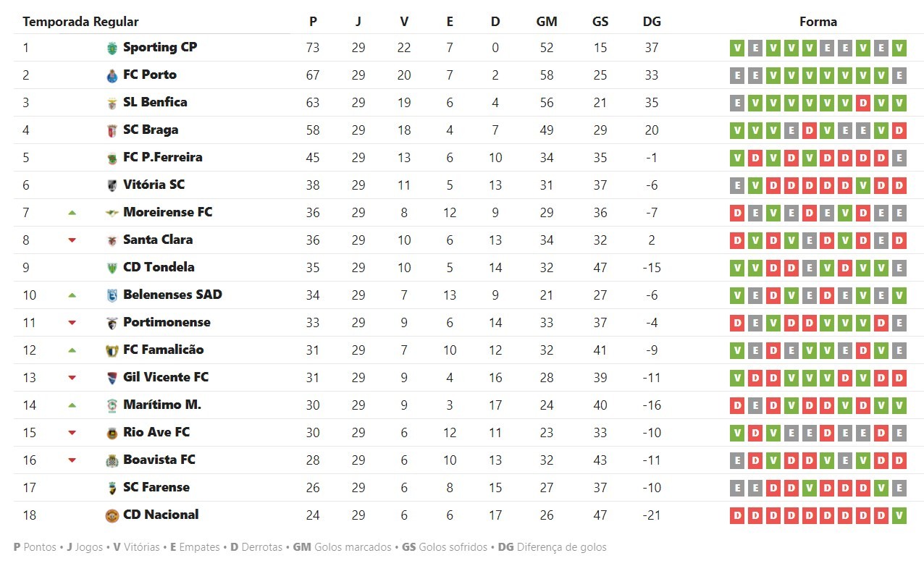Click SL Benfica's red D form badge
This screenshot has height=566, width=924.
[x=862, y=104]
